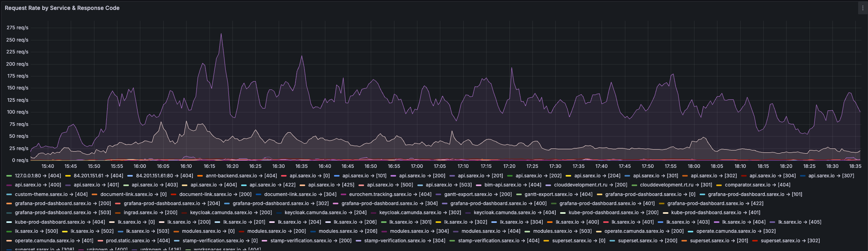868x251 pixels.
Task: Toggle legend series 'api.sarex.io → [301]'
Action: (656, 176)
